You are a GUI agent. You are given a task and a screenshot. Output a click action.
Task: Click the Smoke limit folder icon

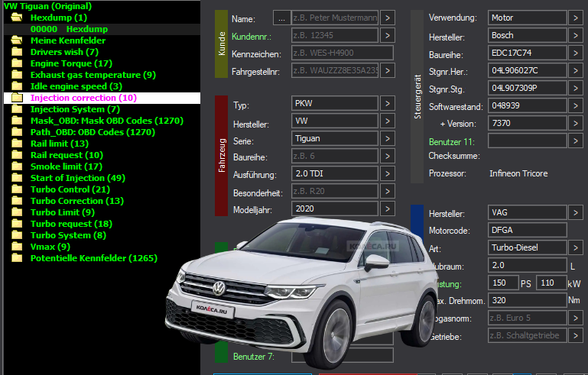pos(17,166)
